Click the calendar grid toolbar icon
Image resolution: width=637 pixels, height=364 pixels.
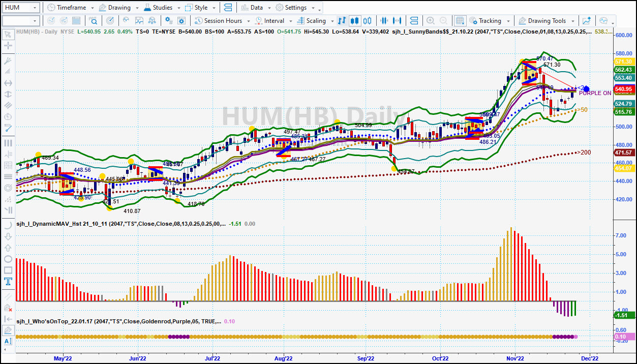pos(76,21)
